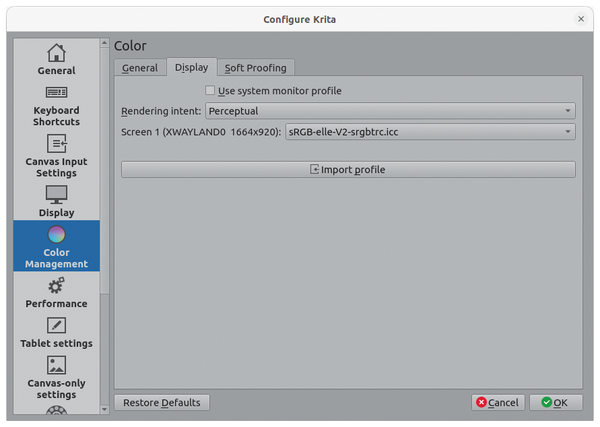Viewport: 600px width, 427px height.
Task: Open the General settings section
Action: click(x=56, y=59)
